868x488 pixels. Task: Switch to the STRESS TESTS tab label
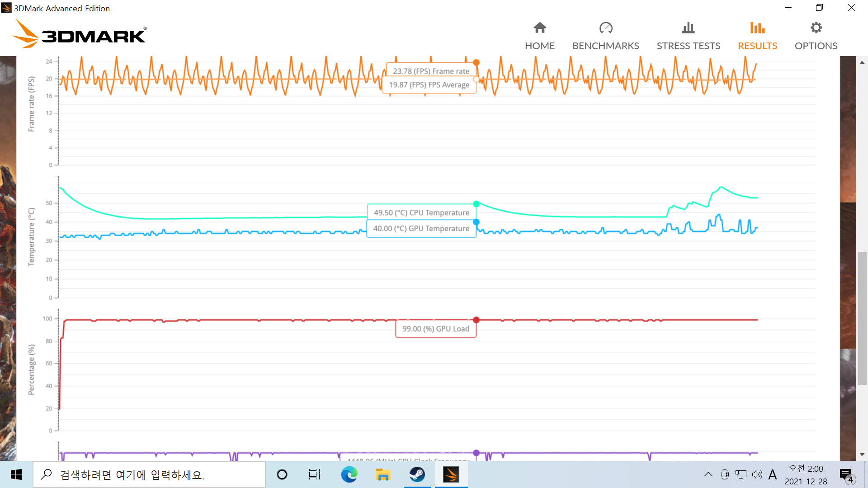coord(688,46)
